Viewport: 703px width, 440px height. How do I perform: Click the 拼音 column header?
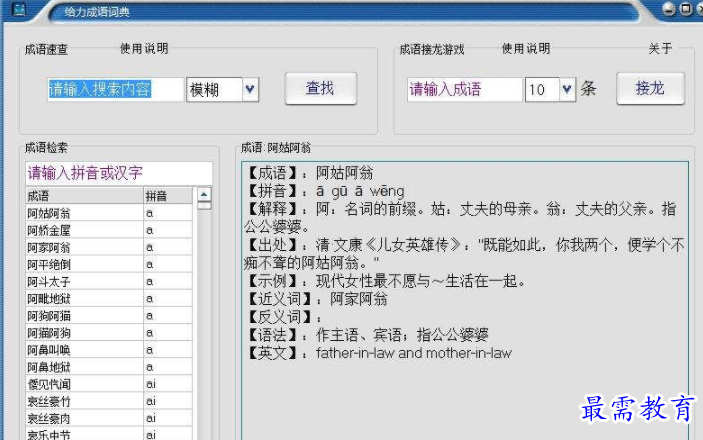[168, 196]
